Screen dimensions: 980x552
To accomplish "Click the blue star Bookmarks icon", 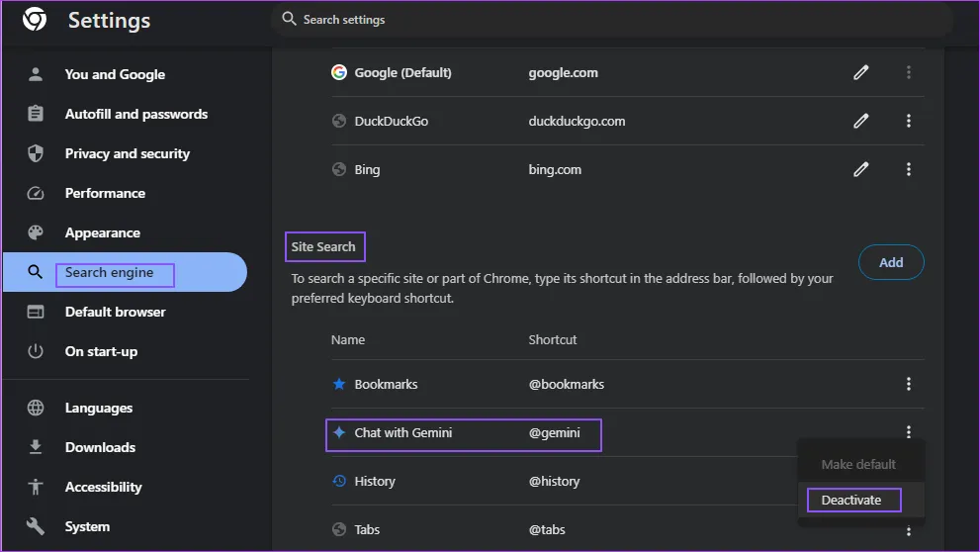I will pyautogui.click(x=339, y=384).
